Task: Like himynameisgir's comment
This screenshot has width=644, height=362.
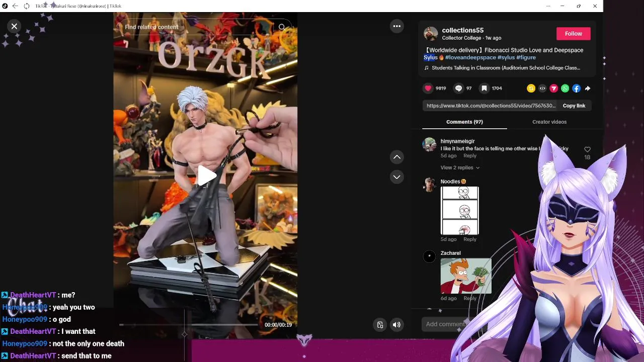Action: point(587,150)
